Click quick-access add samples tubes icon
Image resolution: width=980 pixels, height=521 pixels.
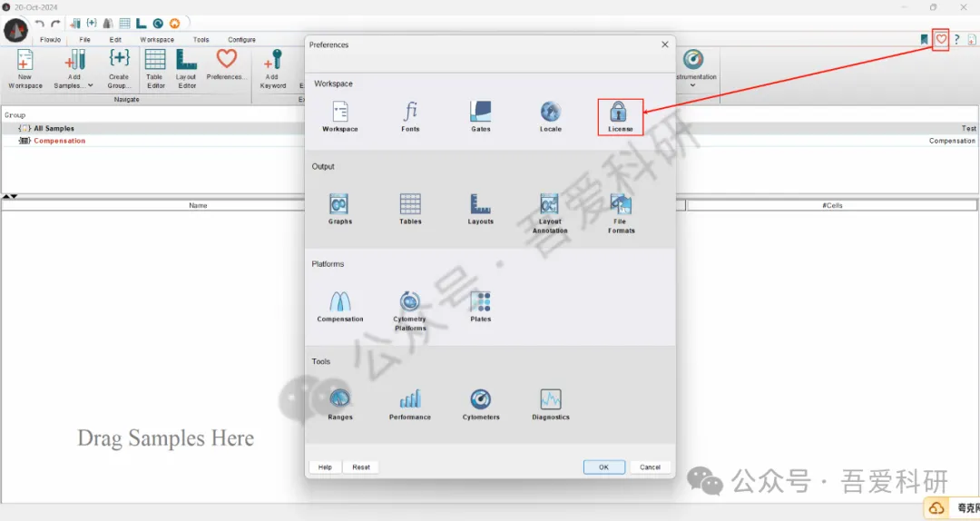pyautogui.click(x=75, y=24)
